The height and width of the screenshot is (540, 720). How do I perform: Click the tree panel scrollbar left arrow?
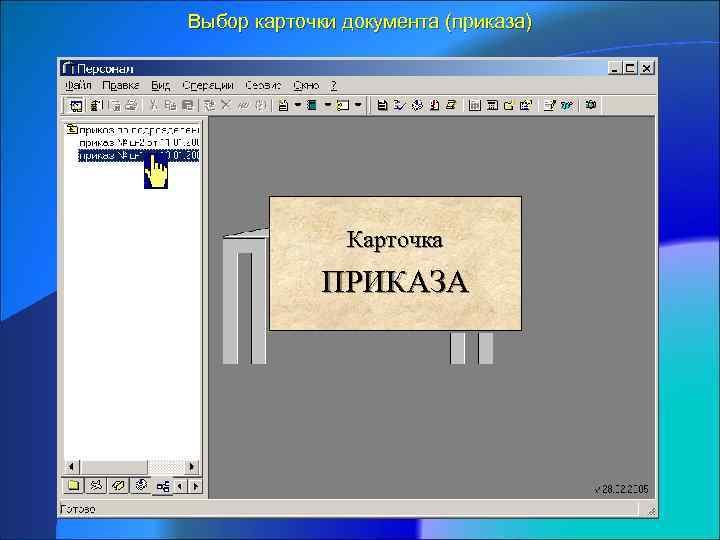point(71,467)
